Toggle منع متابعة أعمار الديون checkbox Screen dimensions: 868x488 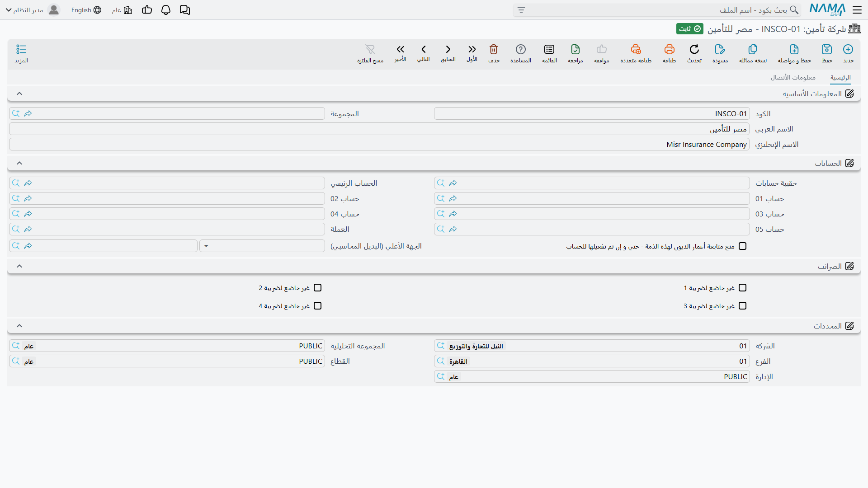742,246
